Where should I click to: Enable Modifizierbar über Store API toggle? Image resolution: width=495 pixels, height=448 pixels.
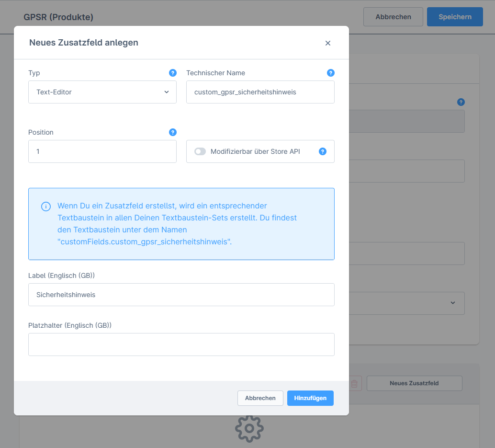click(200, 151)
